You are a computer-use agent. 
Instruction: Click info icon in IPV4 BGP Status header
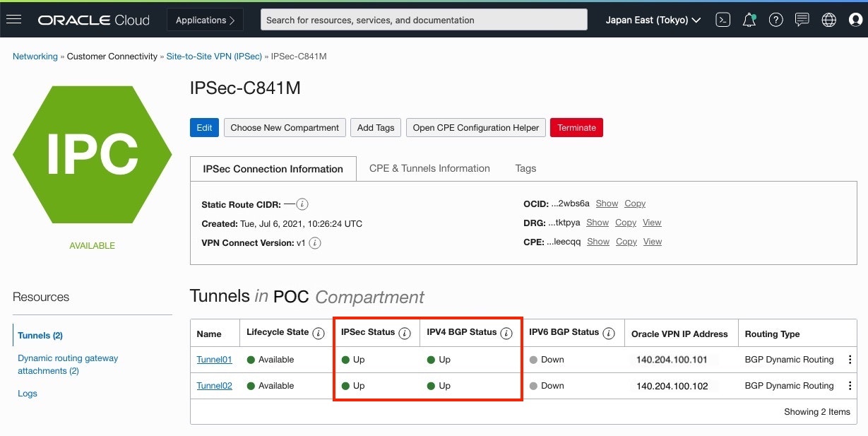[x=506, y=334]
